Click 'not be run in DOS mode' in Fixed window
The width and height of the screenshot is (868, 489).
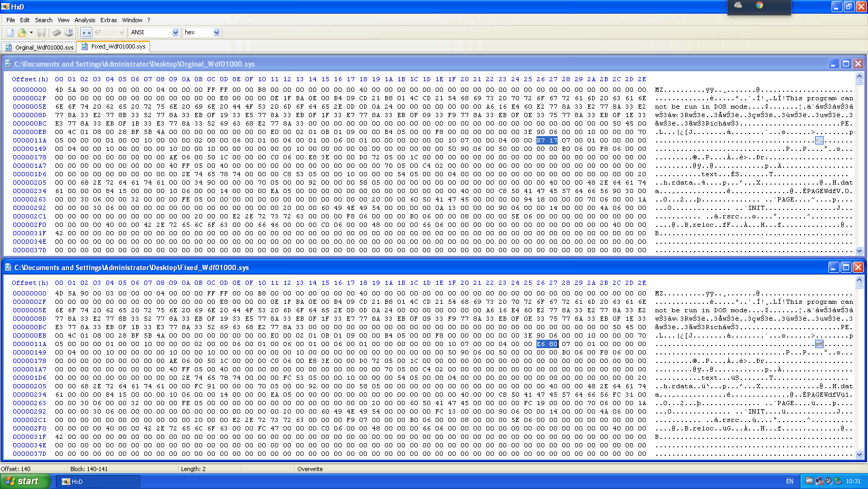point(702,310)
